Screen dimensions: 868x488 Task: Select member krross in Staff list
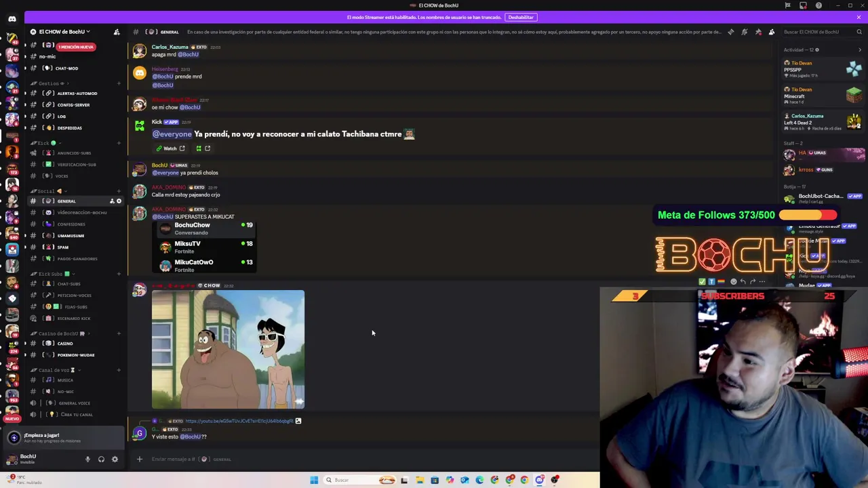pos(823,169)
